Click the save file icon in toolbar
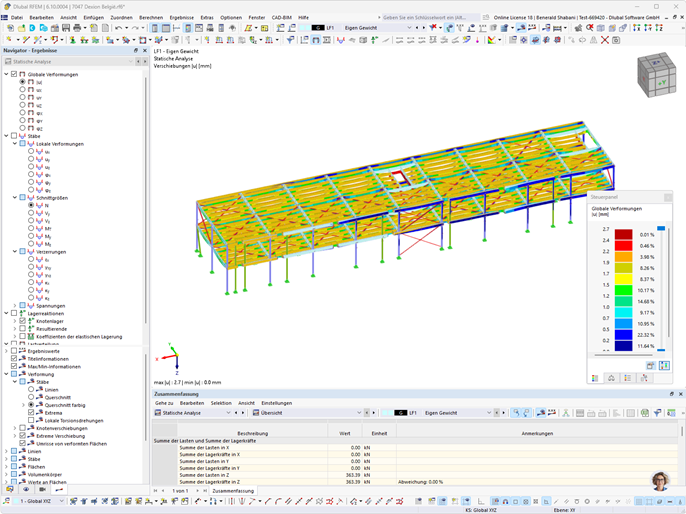686x514 pixels. tap(66, 28)
